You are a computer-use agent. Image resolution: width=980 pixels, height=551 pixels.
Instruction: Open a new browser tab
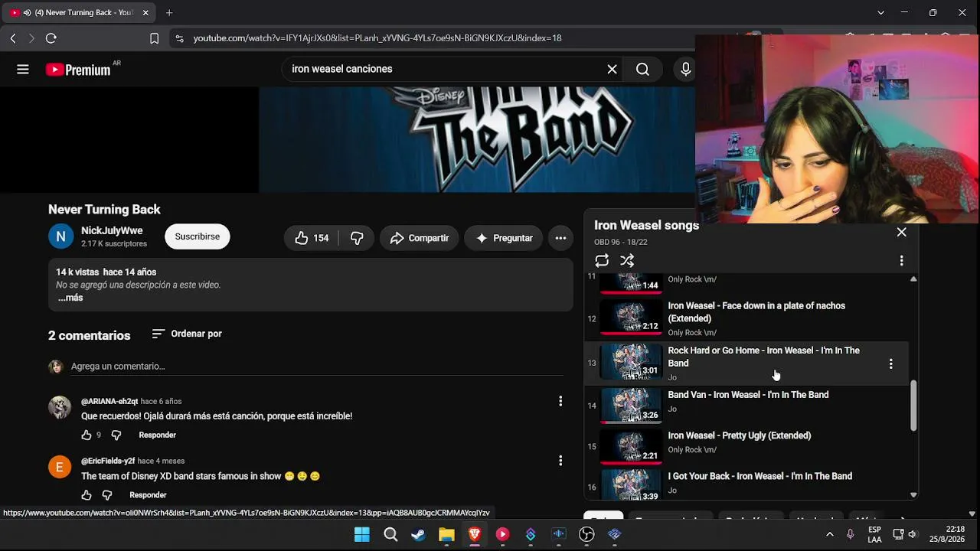(169, 12)
